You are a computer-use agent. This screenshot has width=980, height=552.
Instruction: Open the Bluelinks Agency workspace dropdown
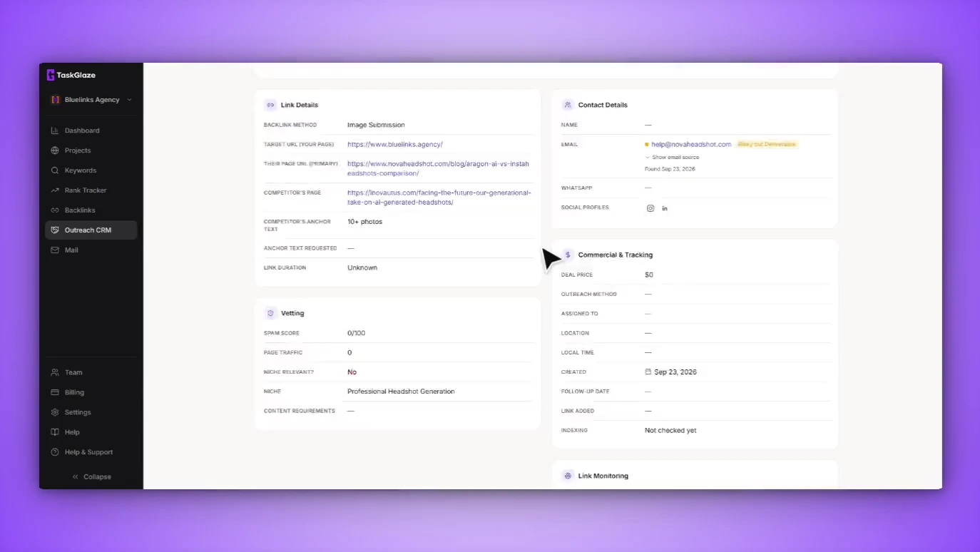point(91,100)
